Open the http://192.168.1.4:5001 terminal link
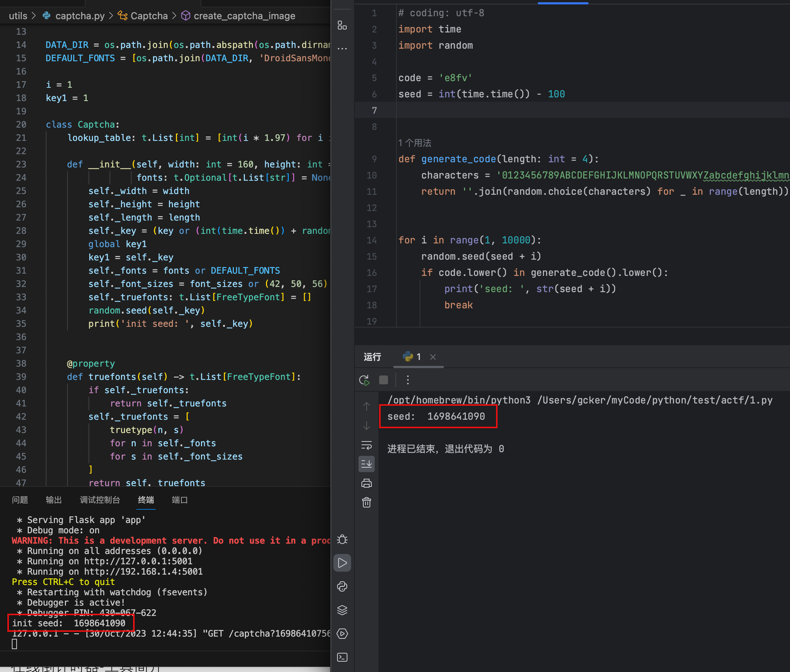Screen dimensions: 790x672 click(x=143, y=571)
